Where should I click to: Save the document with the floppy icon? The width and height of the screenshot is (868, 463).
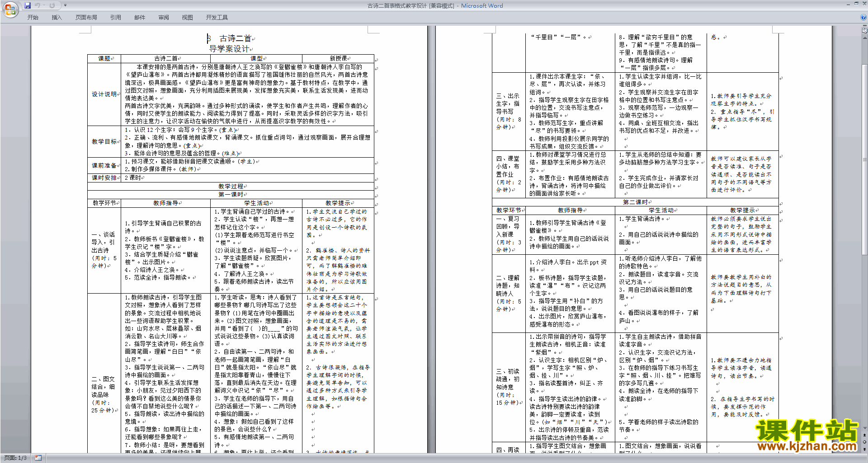(28, 5)
